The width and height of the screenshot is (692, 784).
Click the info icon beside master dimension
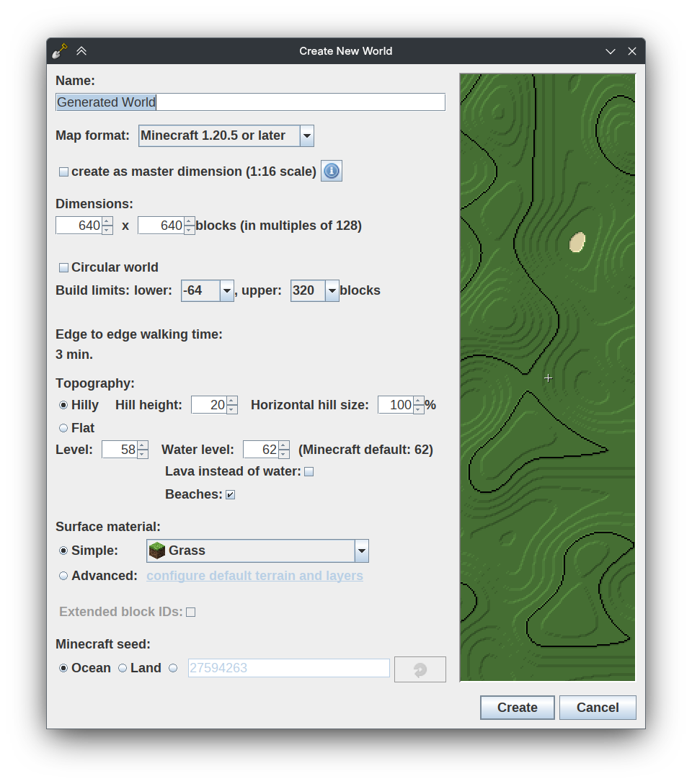coord(331,171)
